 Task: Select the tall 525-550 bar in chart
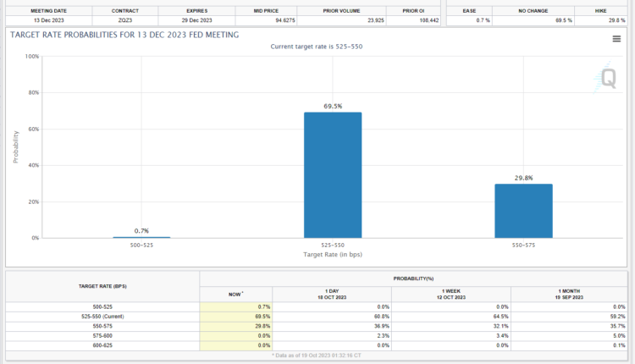pos(333,174)
